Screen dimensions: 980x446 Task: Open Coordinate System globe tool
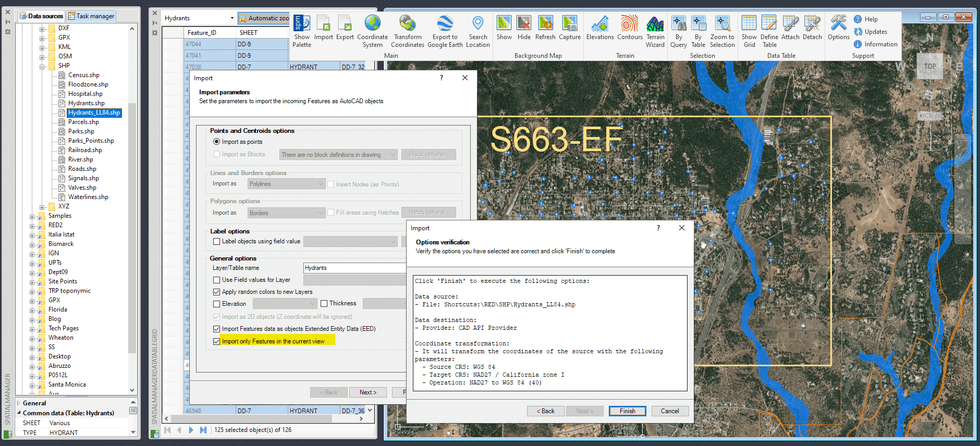click(372, 31)
